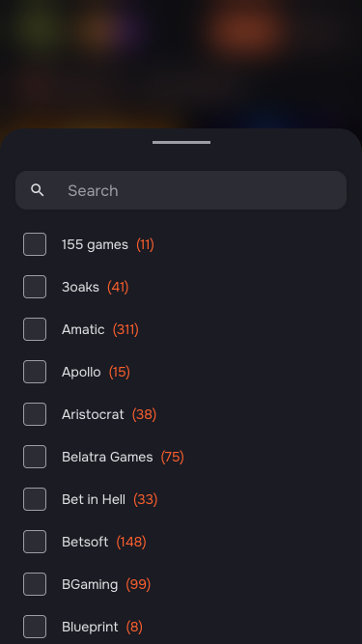Click the magnifier search icon
The height and width of the screenshot is (644, 362).
pos(38,190)
